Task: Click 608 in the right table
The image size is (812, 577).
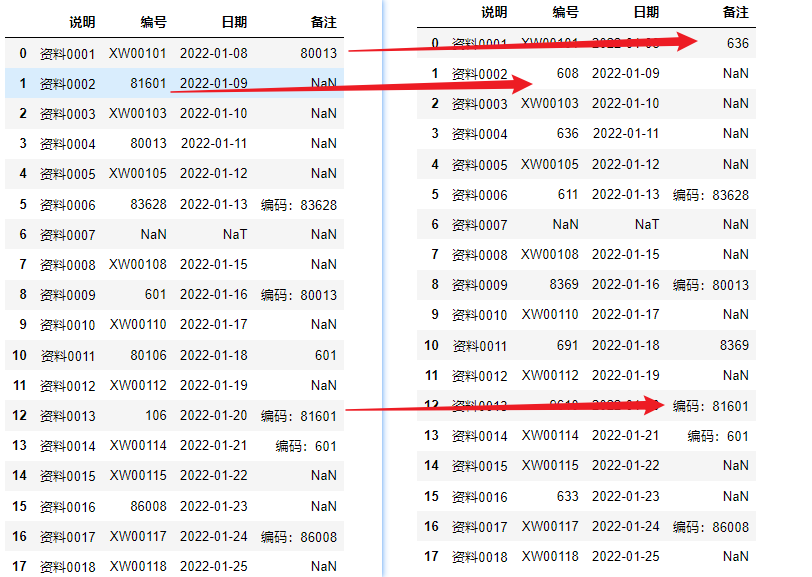Action: tap(568, 73)
